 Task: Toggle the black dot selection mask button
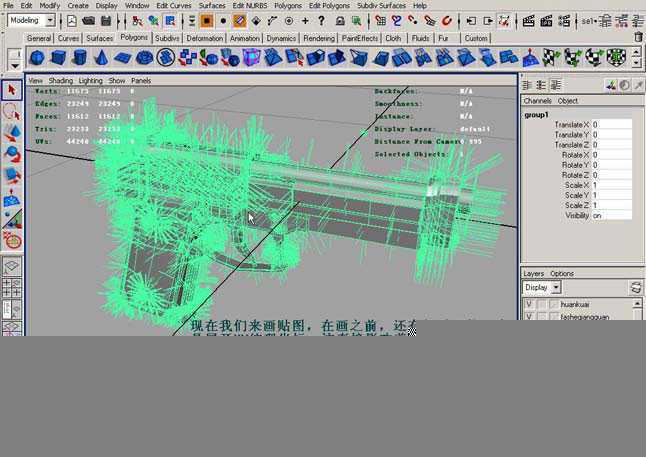(223, 21)
